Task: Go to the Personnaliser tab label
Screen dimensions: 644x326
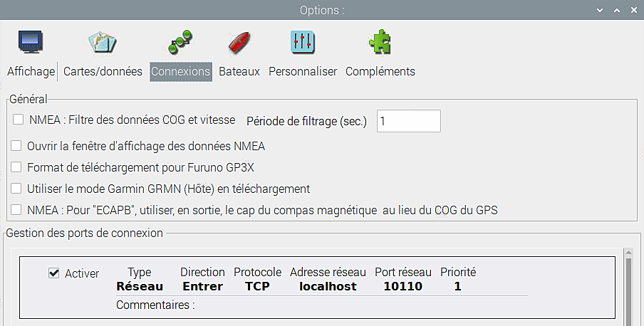Action: coord(302,71)
